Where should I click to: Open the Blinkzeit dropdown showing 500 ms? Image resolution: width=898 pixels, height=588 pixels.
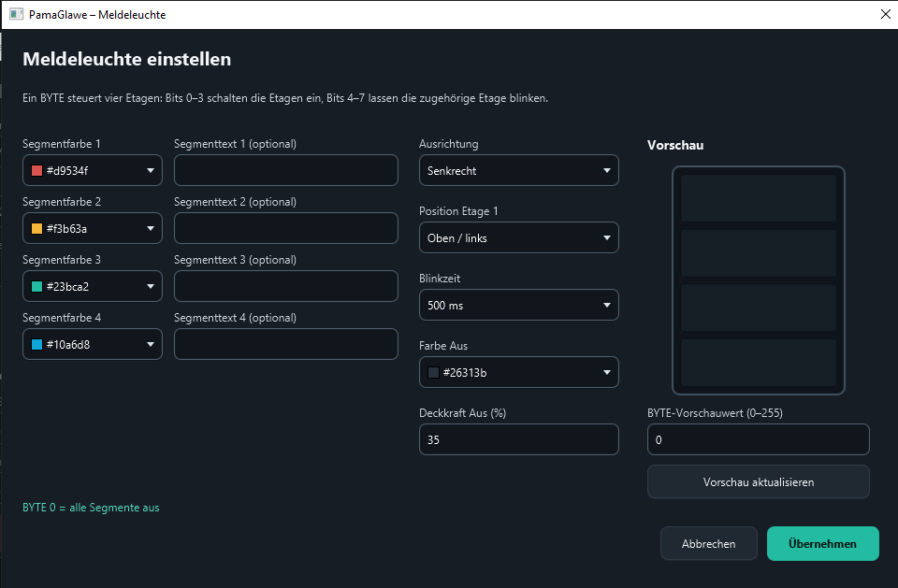[x=519, y=305]
